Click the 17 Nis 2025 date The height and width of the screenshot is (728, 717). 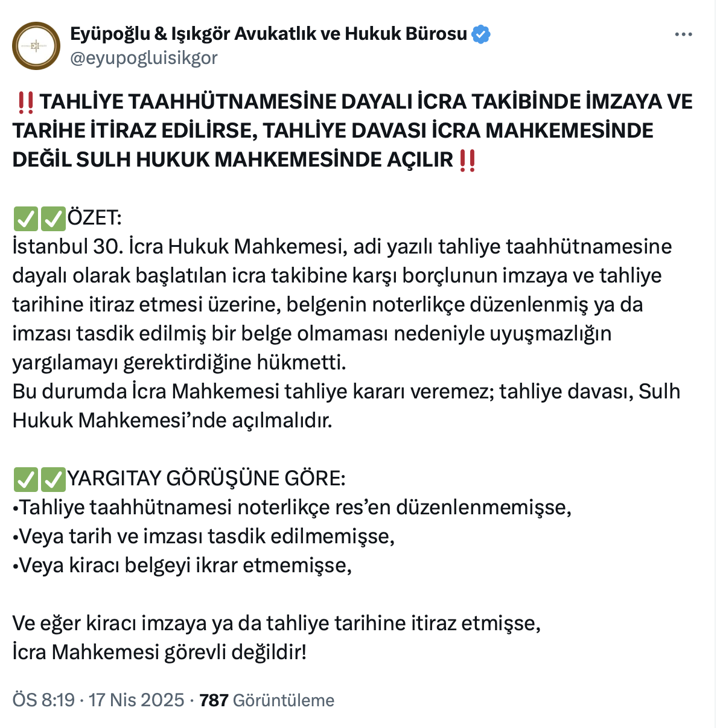(x=136, y=700)
